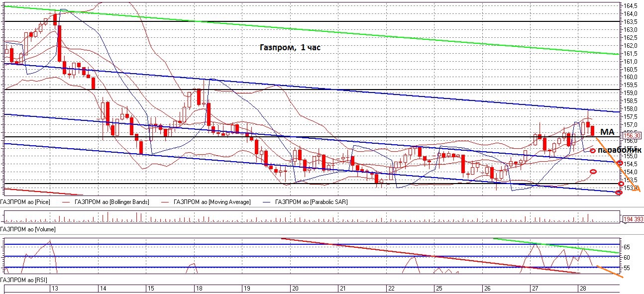Screen dimensions: 644x294
Task: Click the 163,5 price axis label
Action: (x=631, y=22)
